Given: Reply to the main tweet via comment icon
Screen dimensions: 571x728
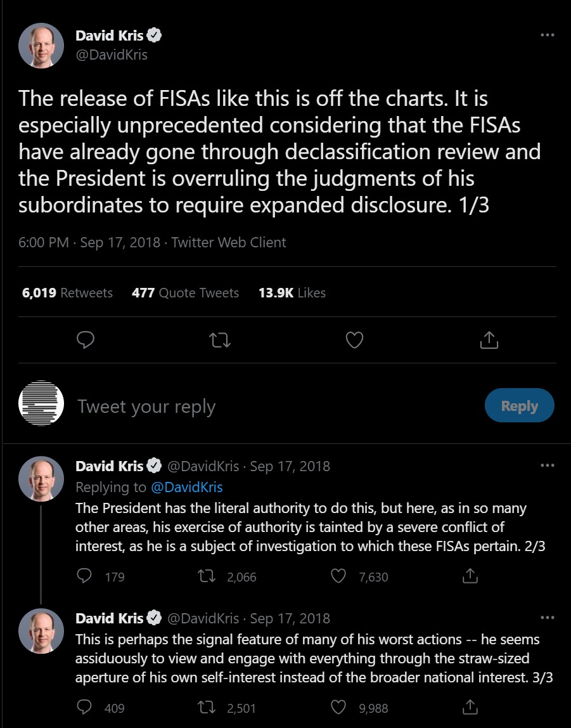Looking at the screenshot, I should (86, 341).
